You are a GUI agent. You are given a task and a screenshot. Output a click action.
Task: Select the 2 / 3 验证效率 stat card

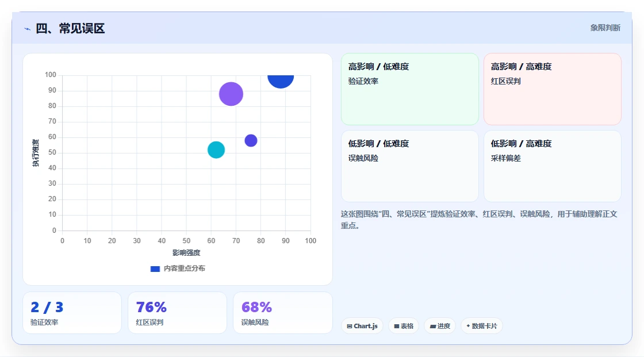[72, 313]
